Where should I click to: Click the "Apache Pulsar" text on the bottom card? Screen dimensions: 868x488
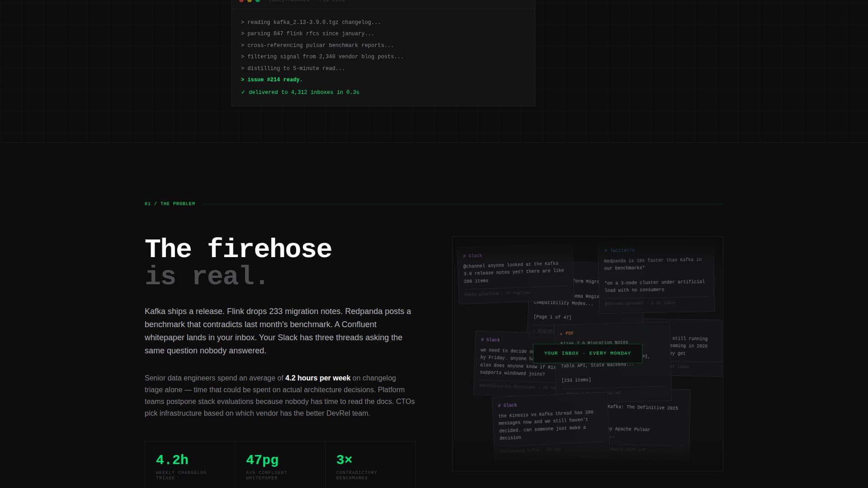[x=632, y=429]
